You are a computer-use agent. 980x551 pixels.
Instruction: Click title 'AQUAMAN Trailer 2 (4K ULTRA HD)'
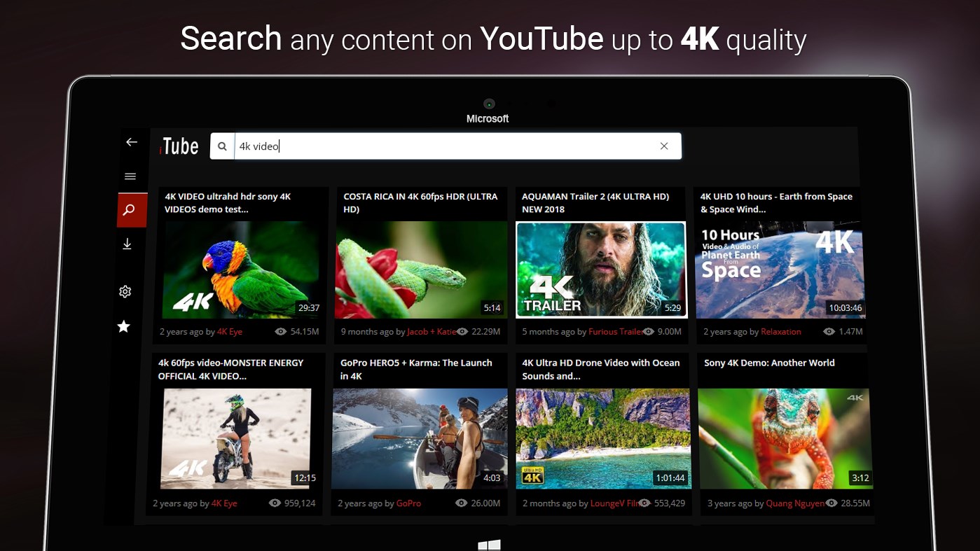(x=595, y=197)
